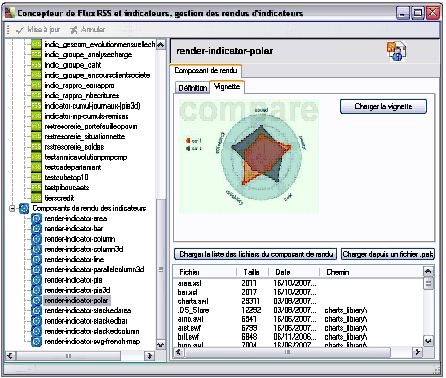446x378 pixels.
Task: Click the render-indicator-bar component icon
Action: pos(36,229)
